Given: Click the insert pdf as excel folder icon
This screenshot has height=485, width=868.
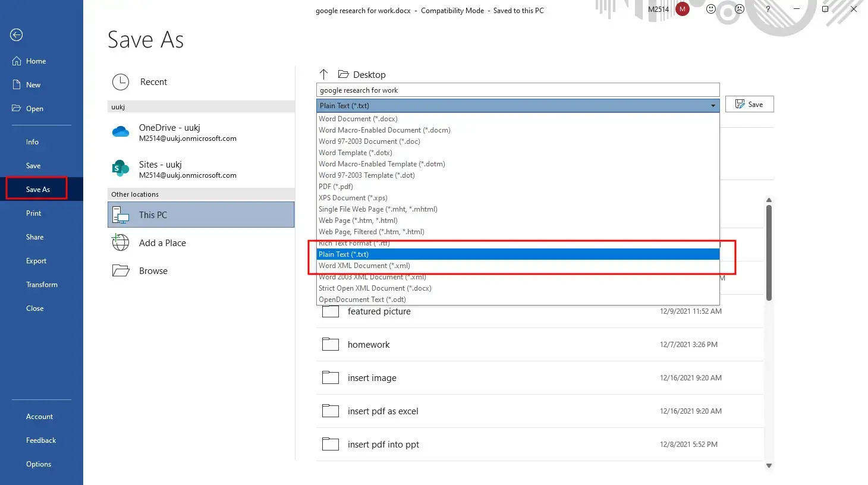Looking at the screenshot, I should tap(331, 411).
